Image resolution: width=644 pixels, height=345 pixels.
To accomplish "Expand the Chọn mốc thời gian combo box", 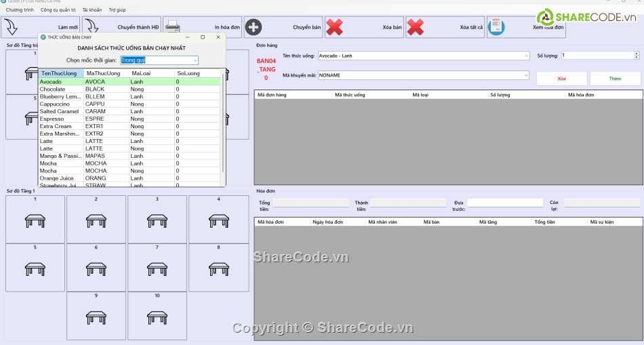I will tap(195, 60).
